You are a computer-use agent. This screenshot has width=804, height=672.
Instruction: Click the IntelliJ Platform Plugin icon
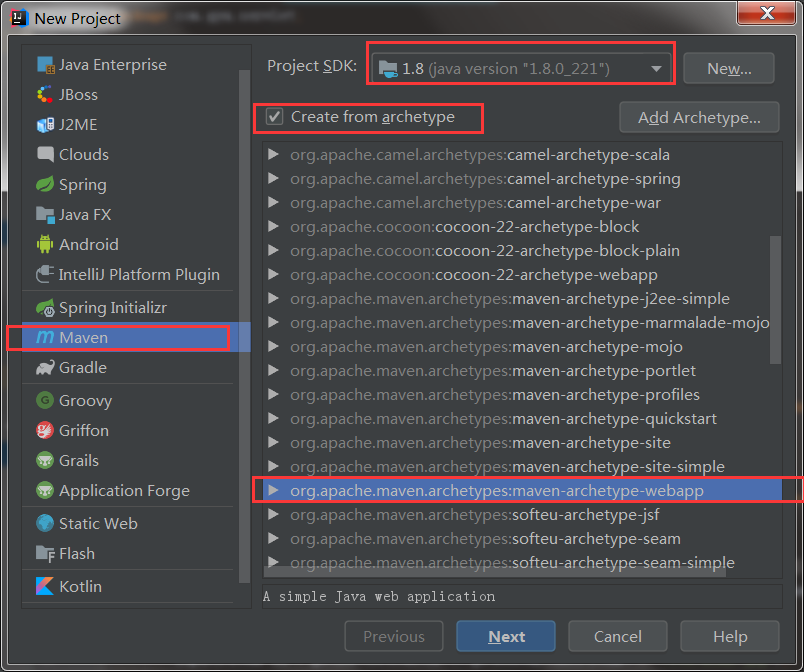click(x=45, y=274)
